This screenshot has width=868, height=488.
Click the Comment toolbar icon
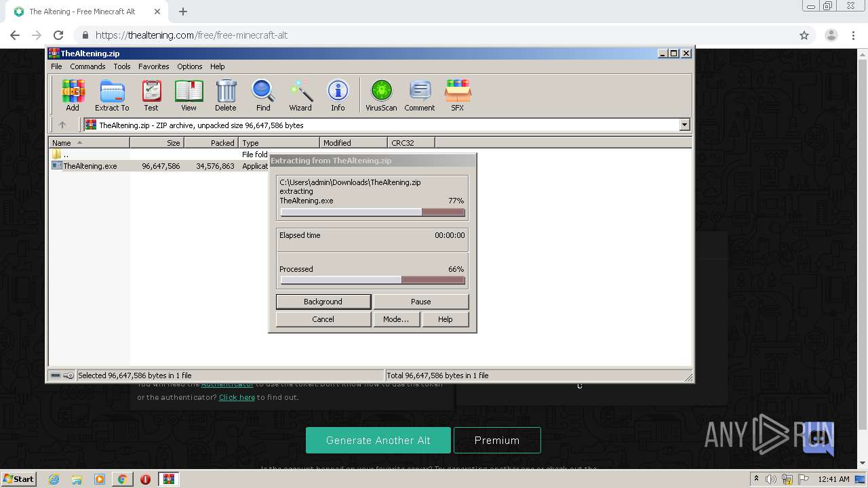420,96
